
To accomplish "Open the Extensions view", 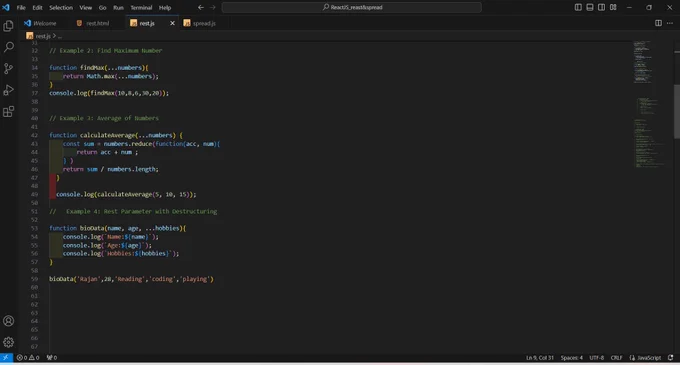I will [x=8, y=111].
